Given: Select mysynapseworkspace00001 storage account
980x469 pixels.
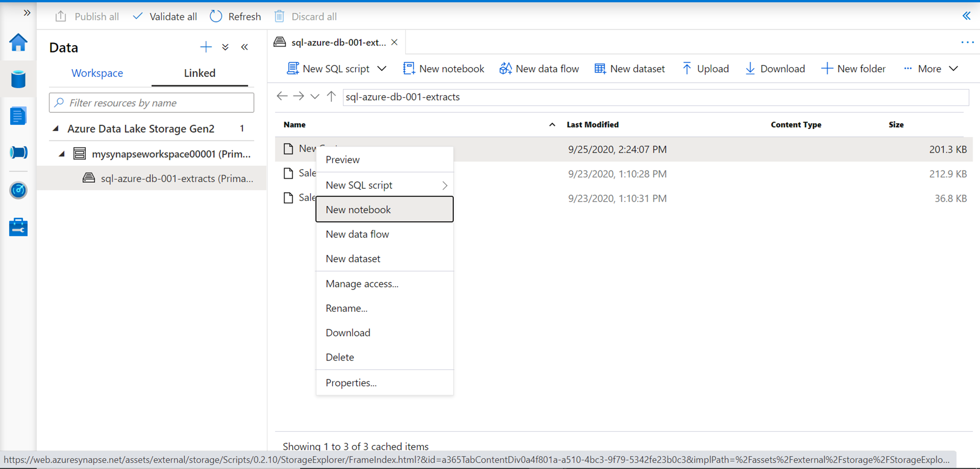Looking at the screenshot, I should click(x=171, y=154).
